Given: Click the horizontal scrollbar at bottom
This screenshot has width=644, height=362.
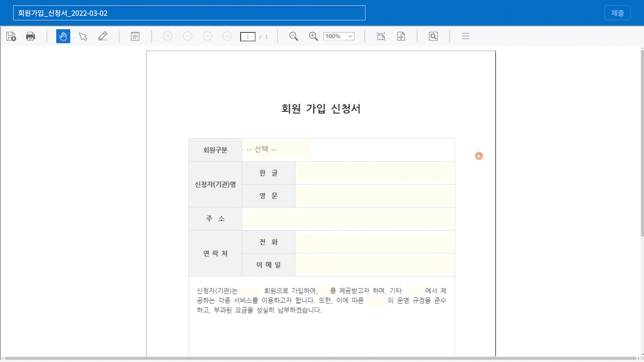Looking at the screenshot, I should 320,358.
